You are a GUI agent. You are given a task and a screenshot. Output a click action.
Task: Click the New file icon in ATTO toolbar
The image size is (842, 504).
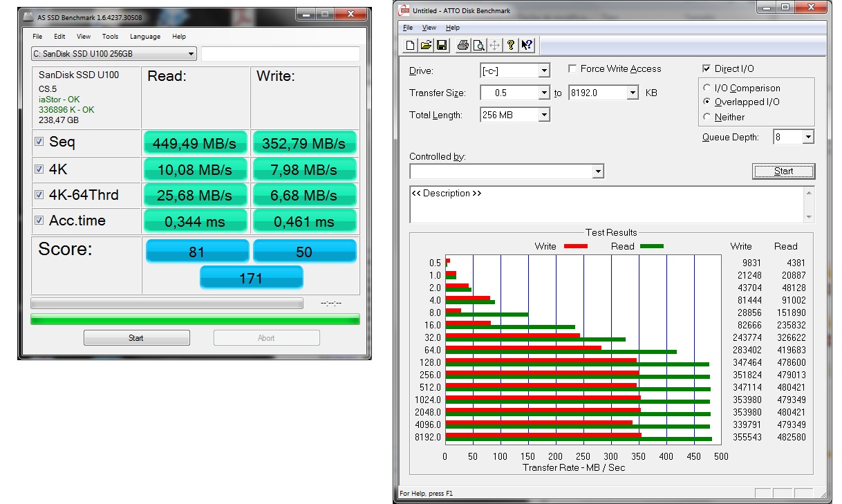[x=410, y=46]
